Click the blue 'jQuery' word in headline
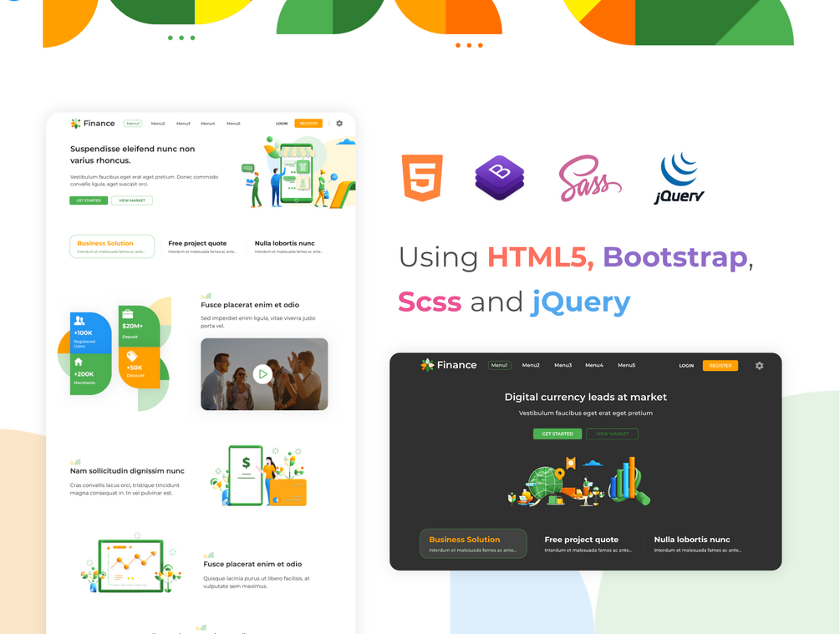 (581, 303)
